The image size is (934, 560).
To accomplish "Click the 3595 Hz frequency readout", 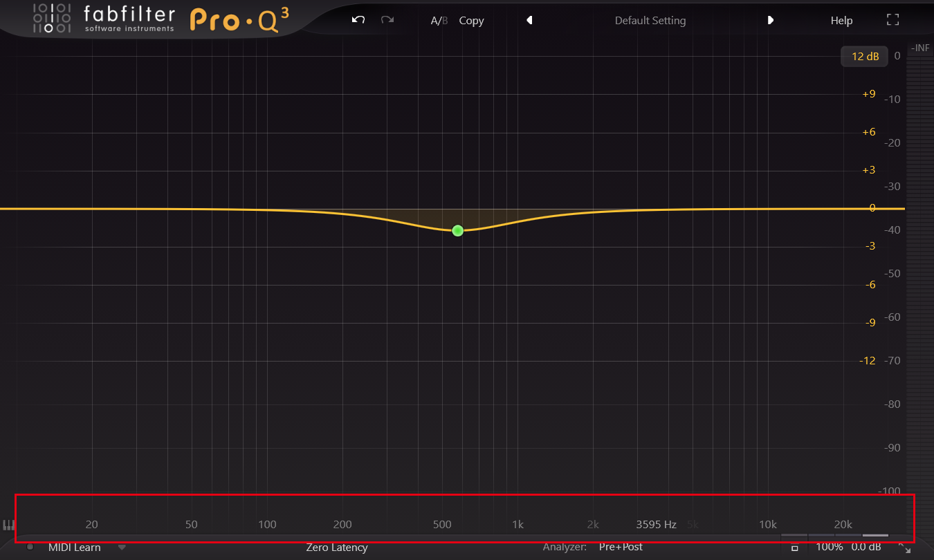I will [656, 524].
